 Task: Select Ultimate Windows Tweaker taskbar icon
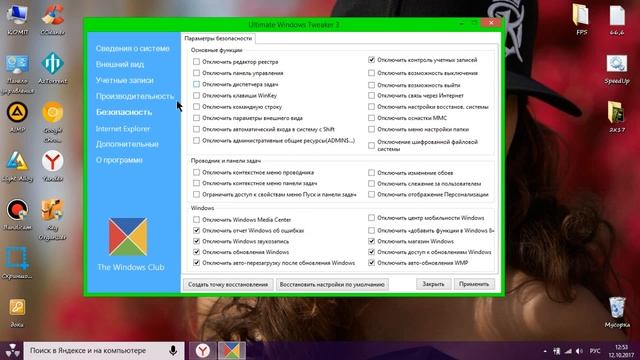point(231,350)
